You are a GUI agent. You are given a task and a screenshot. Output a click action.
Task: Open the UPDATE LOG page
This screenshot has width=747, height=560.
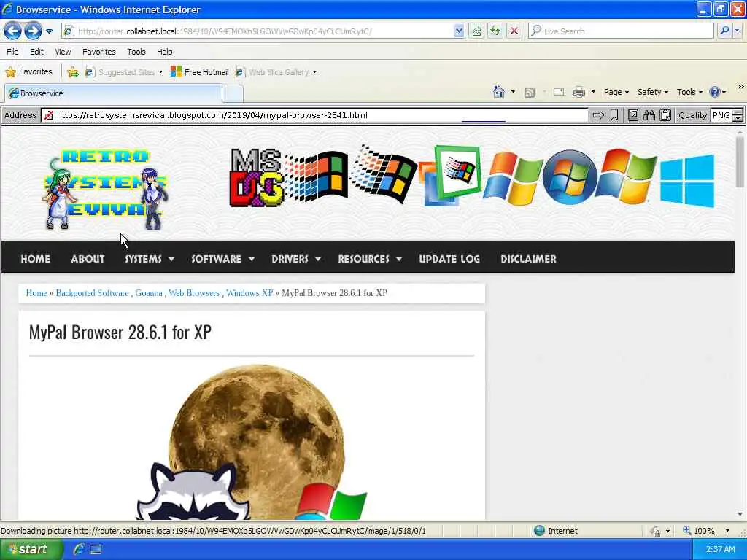(449, 259)
